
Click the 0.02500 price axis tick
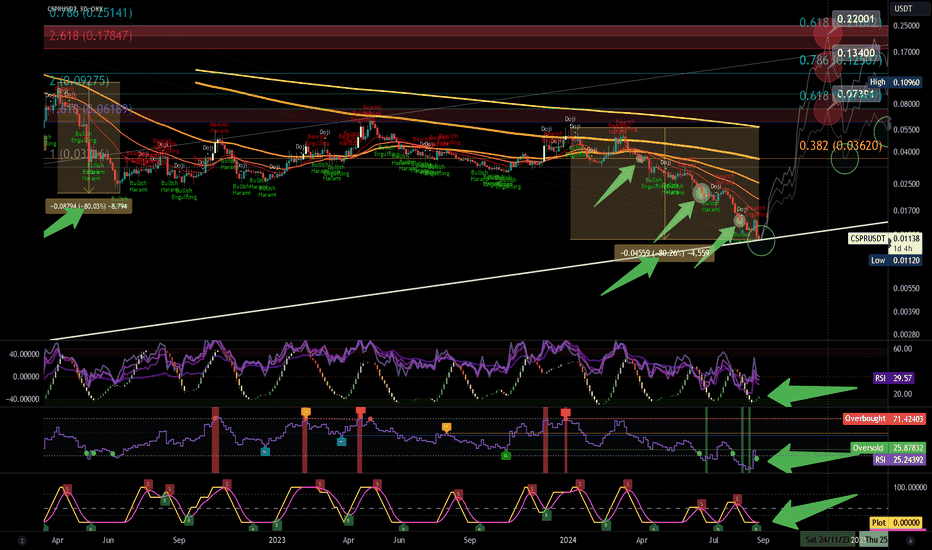pyautogui.click(x=906, y=184)
